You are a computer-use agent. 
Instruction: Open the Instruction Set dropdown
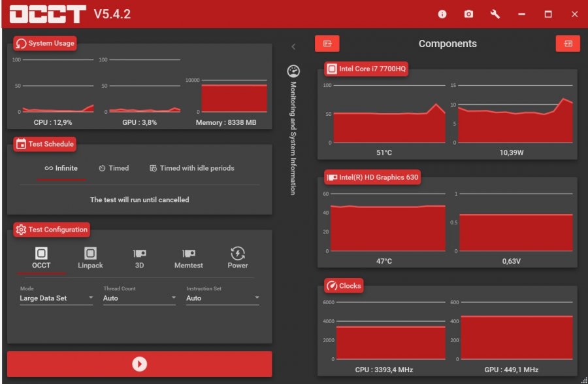(223, 298)
